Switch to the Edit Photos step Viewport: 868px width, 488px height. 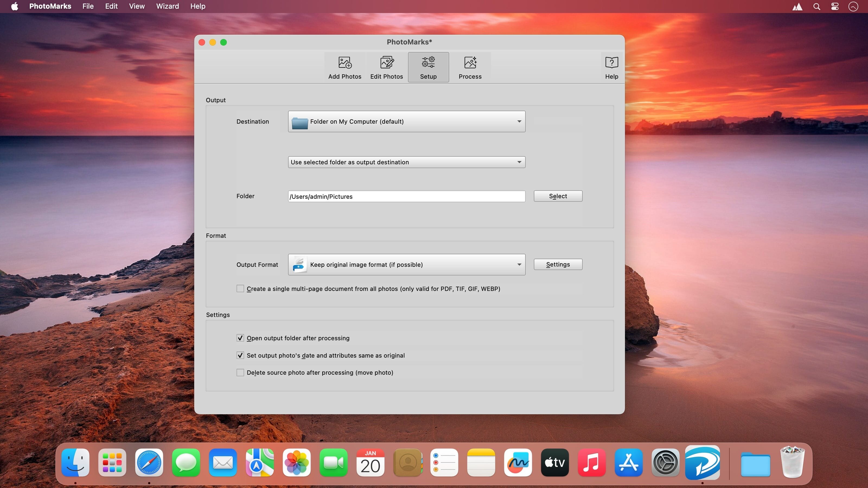(387, 67)
